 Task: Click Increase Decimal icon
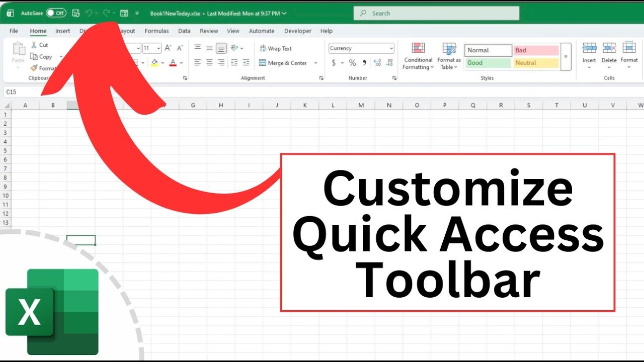click(x=377, y=63)
